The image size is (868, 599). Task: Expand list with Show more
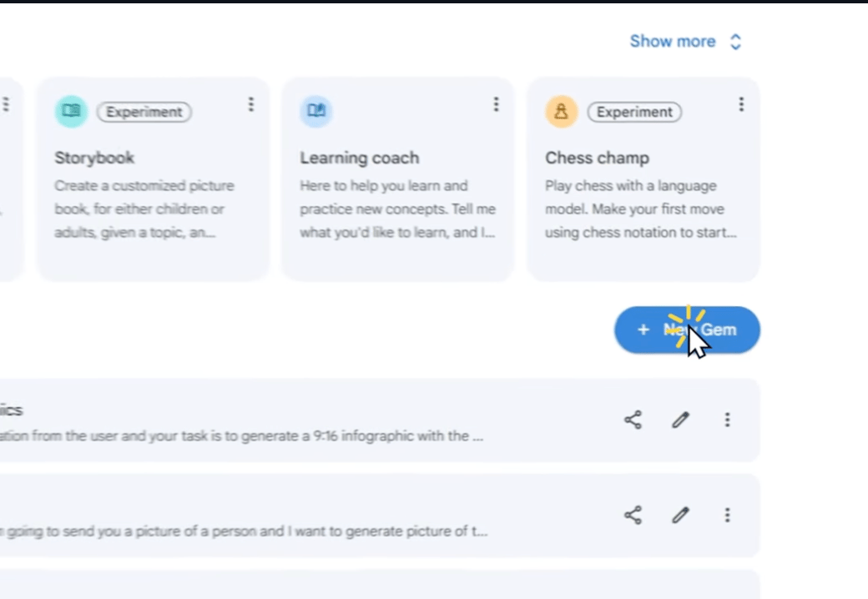pyautogui.click(x=684, y=42)
